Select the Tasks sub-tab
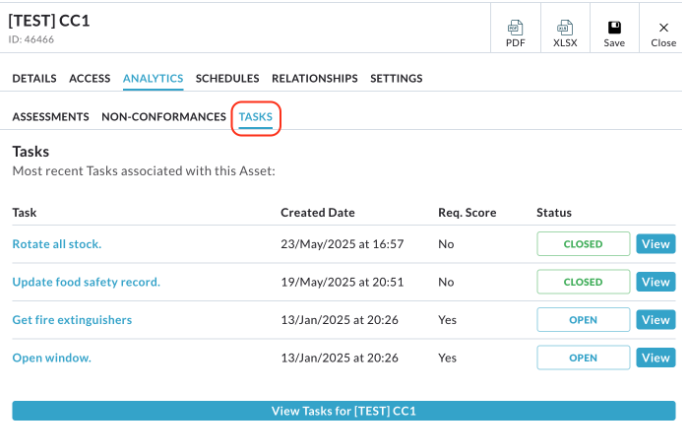The image size is (682, 426). pos(256,117)
